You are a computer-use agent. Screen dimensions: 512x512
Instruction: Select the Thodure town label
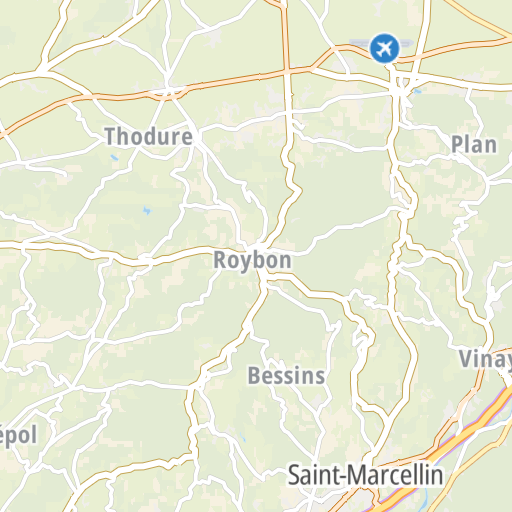coord(149,136)
